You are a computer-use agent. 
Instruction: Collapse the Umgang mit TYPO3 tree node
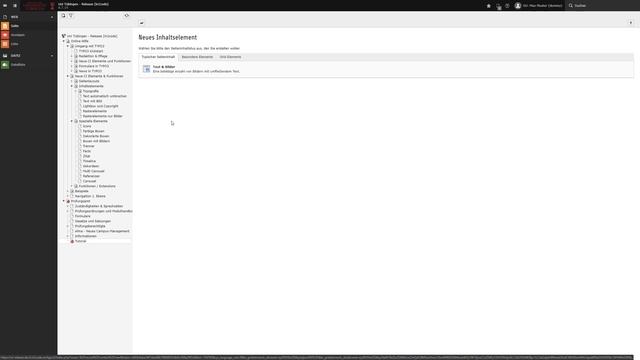pos(68,46)
